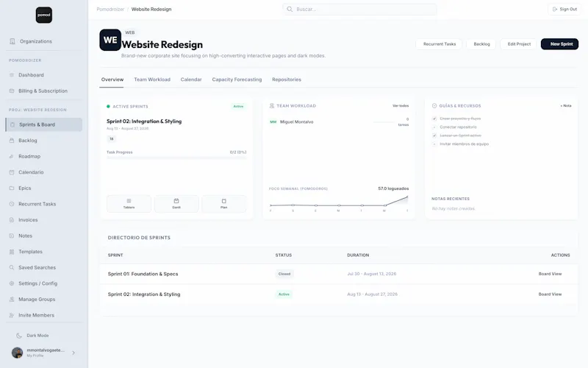Check the 'Conectar repositorio' checklist item
This screenshot has height=368, width=588.
coord(434,127)
